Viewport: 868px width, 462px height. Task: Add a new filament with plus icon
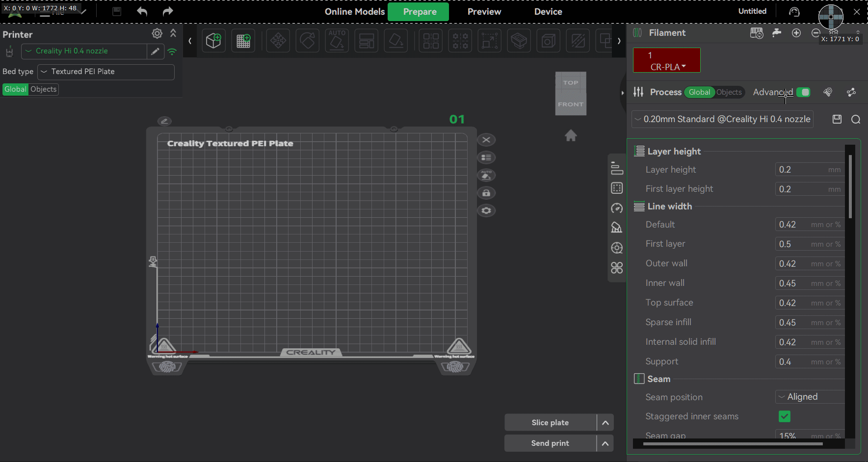[796, 33]
